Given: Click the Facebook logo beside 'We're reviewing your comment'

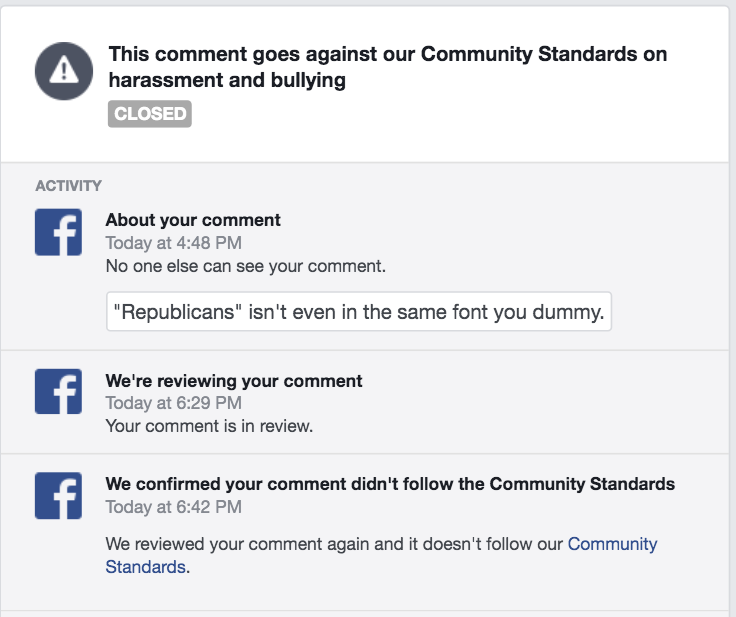Looking at the screenshot, I should 58,391.
